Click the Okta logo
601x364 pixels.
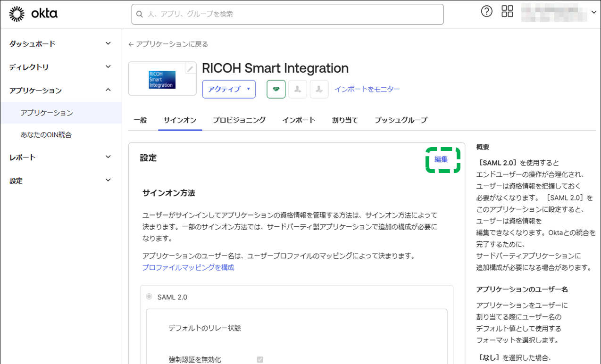(x=33, y=14)
